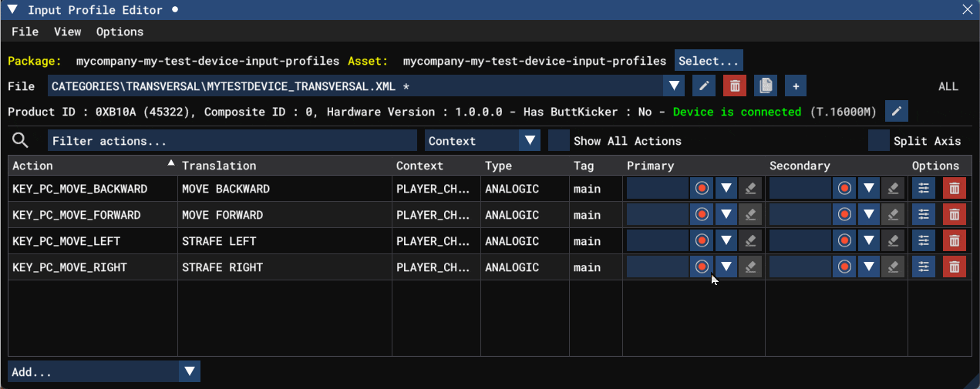This screenshot has height=389, width=980.
Task: Record primary input for KEY_PC_MOVE_FORWARD
Action: pos(702,215)
